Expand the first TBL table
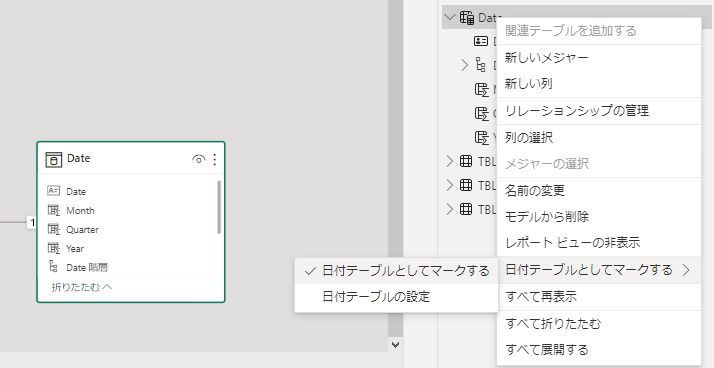This screenshot has height=368, width=714. point(450,161)
